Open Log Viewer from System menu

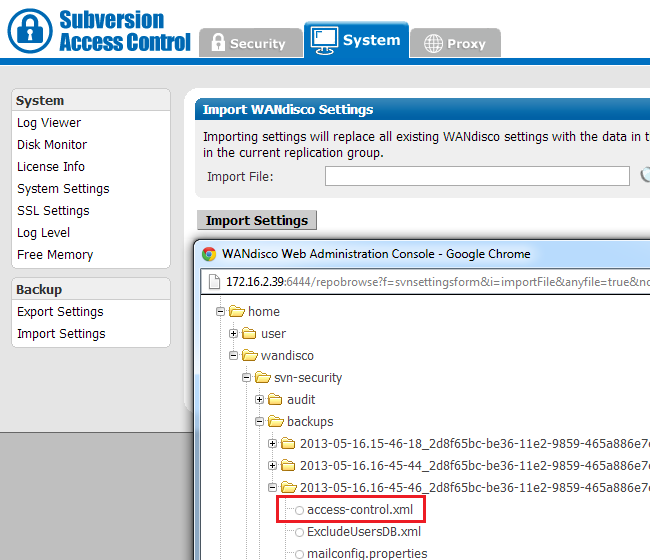tap(49, 123)
